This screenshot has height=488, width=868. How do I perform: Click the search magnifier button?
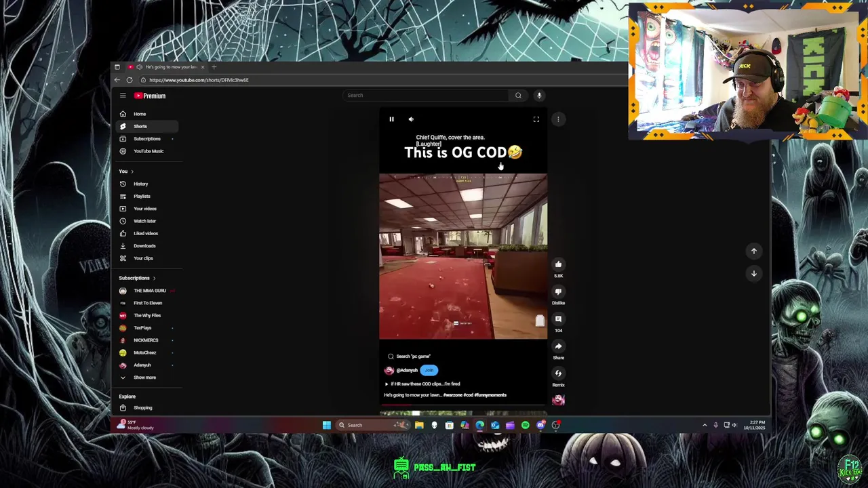518,96
